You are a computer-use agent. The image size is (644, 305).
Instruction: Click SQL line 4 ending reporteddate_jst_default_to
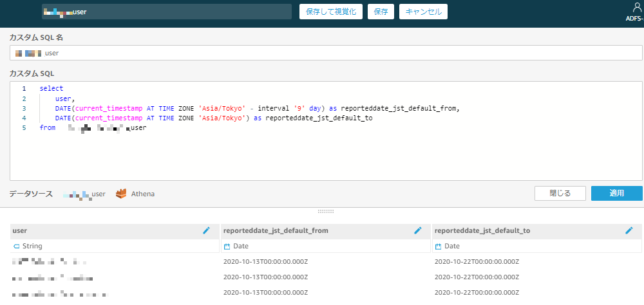tap(214, 118)
